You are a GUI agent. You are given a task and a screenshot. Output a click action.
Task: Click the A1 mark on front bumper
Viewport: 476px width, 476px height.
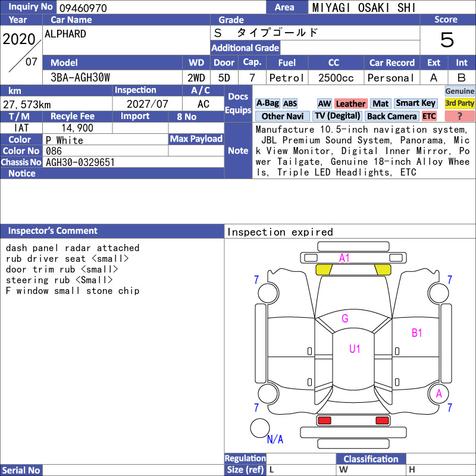(x=345, y=258)
